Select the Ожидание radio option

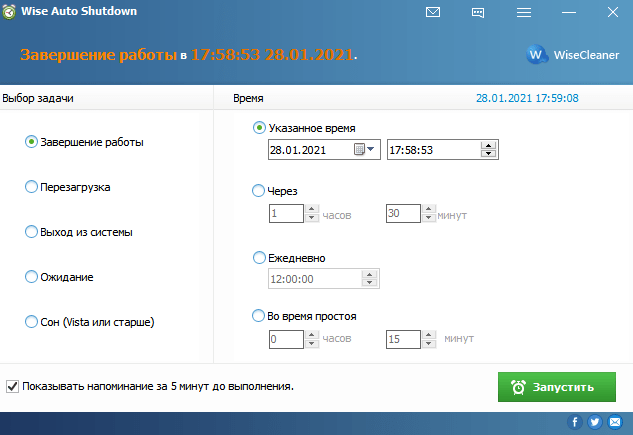(x=31, y=276)
